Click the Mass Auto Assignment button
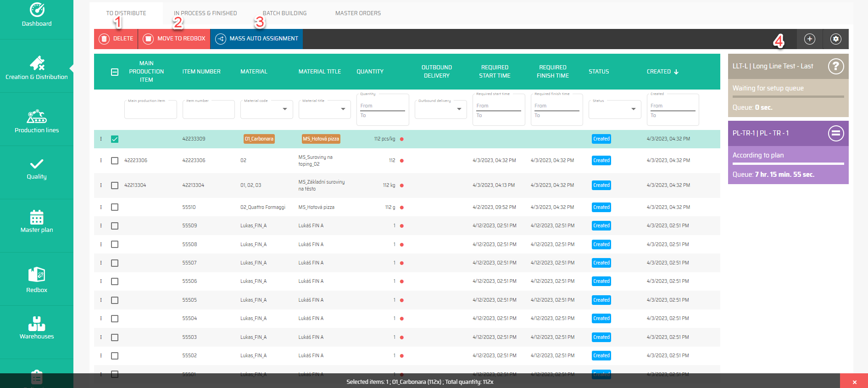This screenshot has height=388, width=868. (x=256, y=39)
